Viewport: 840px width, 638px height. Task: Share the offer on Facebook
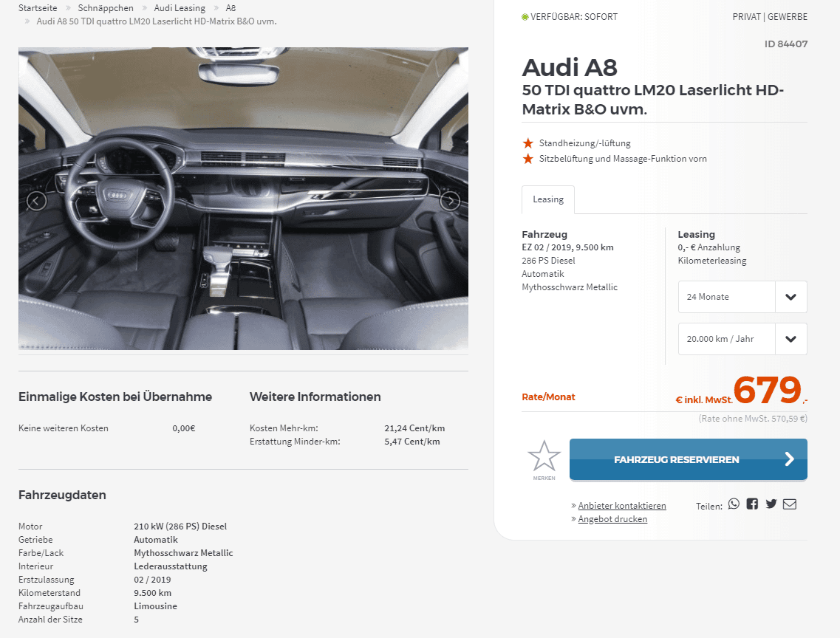pyautogui.click(x=752, y=504)
